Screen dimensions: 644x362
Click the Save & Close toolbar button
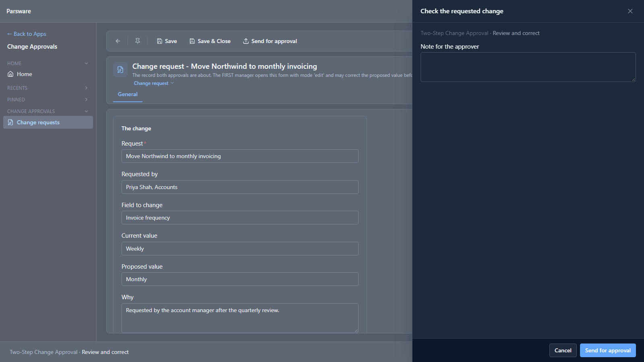coord(210,41)
